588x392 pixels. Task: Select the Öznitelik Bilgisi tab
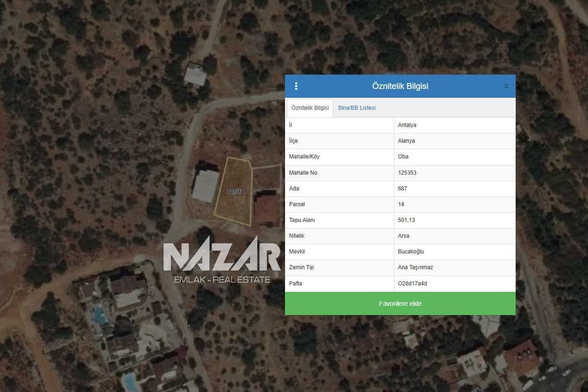310,108
